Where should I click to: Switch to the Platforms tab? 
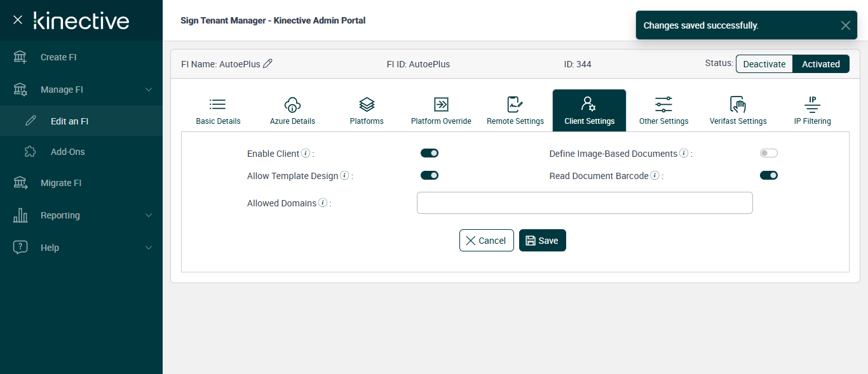pos(367,110)
